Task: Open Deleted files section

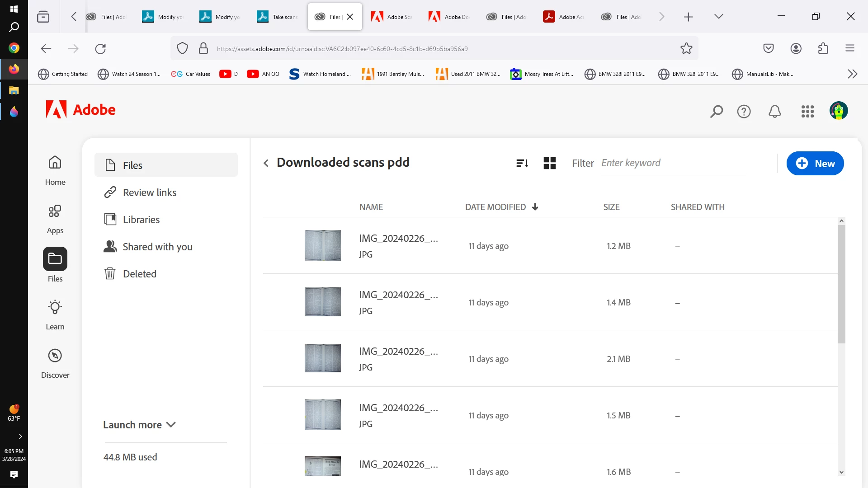Action: tap(139, 274)
